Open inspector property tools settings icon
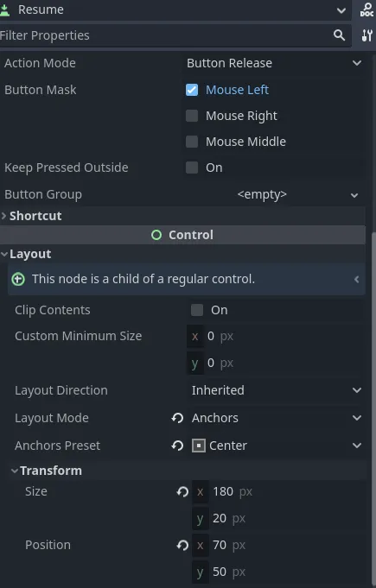Screen dimensions: 376x588 click(367, 35)
